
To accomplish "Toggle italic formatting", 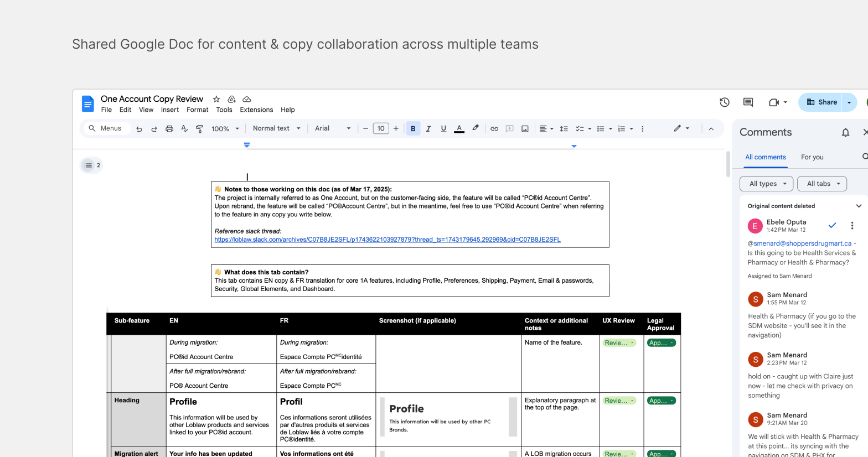I will tap(428, 128).
